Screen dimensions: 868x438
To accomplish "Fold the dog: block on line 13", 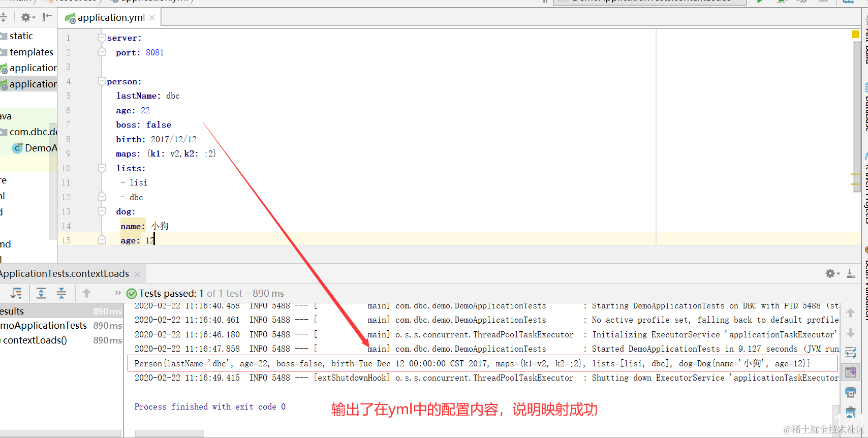I will click(x=102, y=211).
